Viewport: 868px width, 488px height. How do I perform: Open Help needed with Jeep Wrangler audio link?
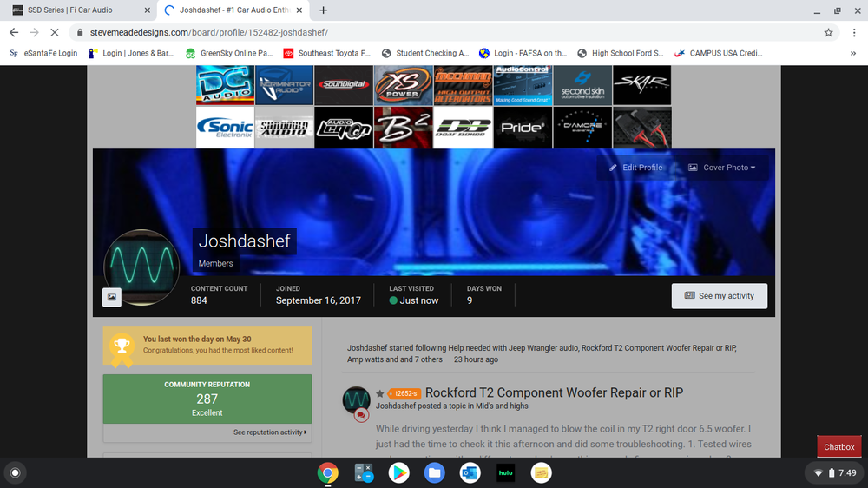point(513,348)
